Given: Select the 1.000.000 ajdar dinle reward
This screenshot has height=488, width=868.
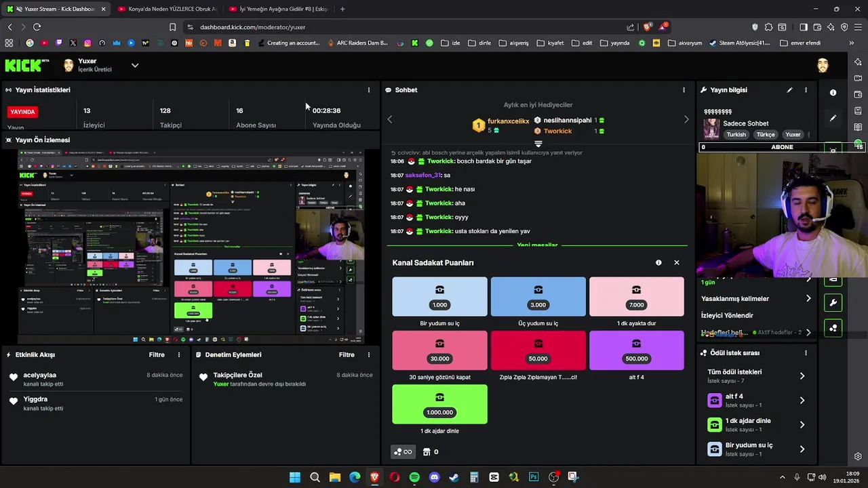Looking at the screenshot, I should pos(439,404).
